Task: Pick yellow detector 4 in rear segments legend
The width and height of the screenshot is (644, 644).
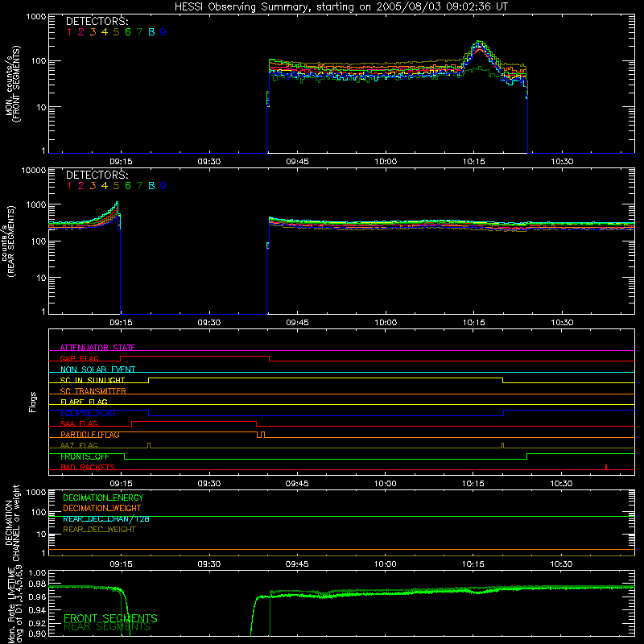Action: [105, 186]
